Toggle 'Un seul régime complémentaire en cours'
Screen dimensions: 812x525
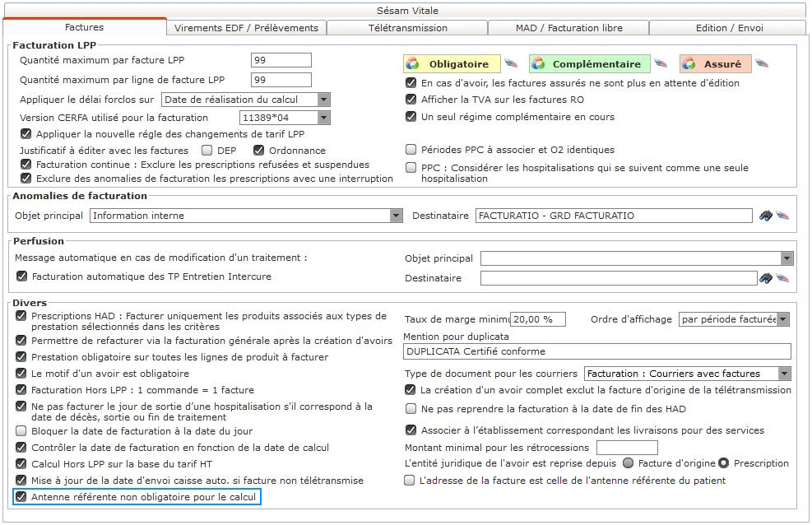pos(411,117)
